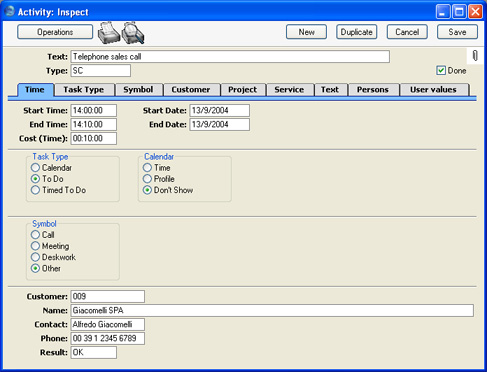
Task: Select the Other symbol radio button
Action: pos(35,268)
